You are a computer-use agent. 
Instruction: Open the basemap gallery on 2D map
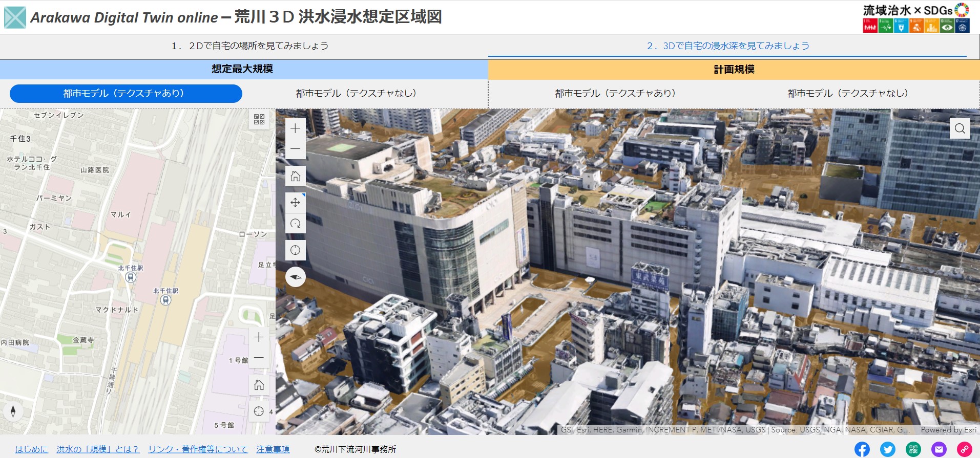tap(259, 119)
